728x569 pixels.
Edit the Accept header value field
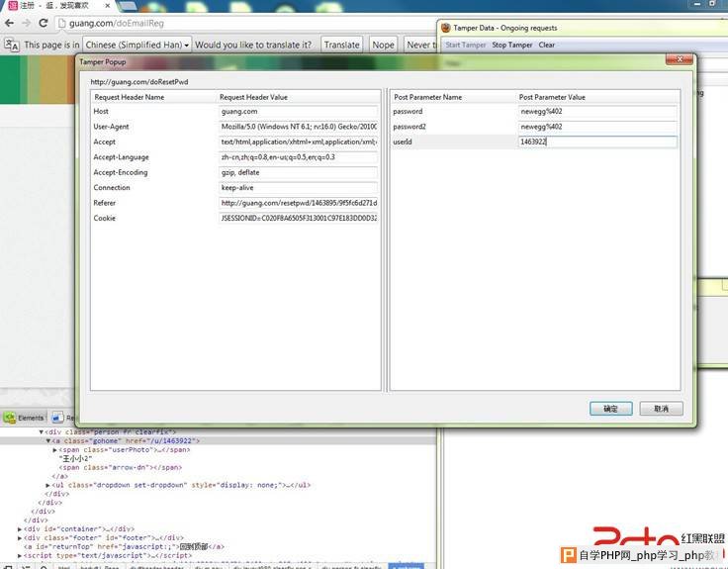(x=298, y=142)
